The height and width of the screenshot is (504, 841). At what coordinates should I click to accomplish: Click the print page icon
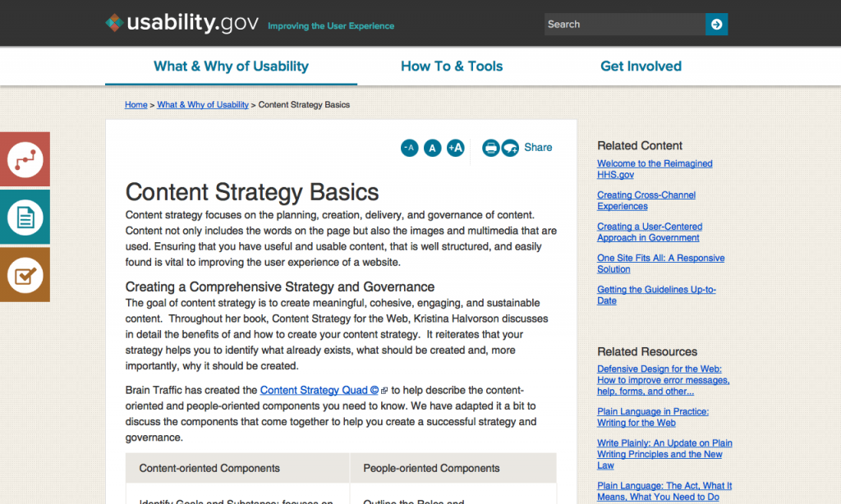490,148
